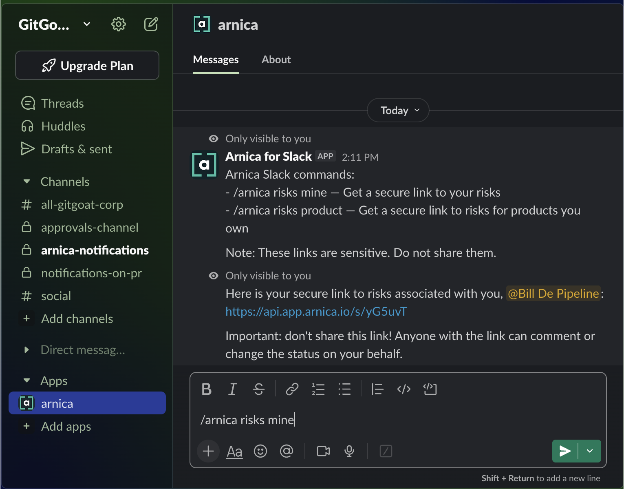This screenshot has height=490, width=624.
Task: Compose a new message with pencil icon
Action: [151, 24]
